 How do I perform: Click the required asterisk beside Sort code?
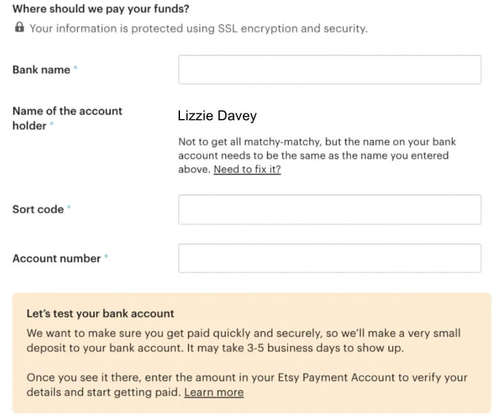[69, 207]
